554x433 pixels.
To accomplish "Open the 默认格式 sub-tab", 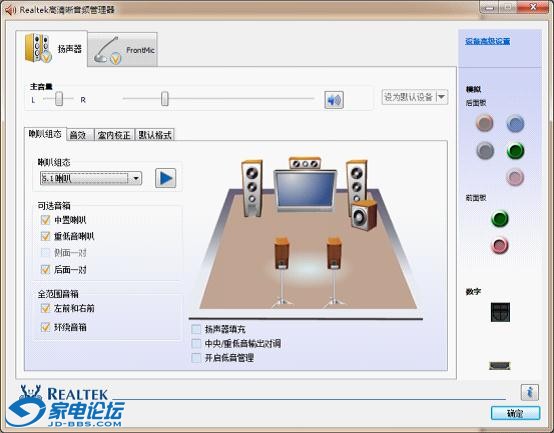I will [155, 135].
